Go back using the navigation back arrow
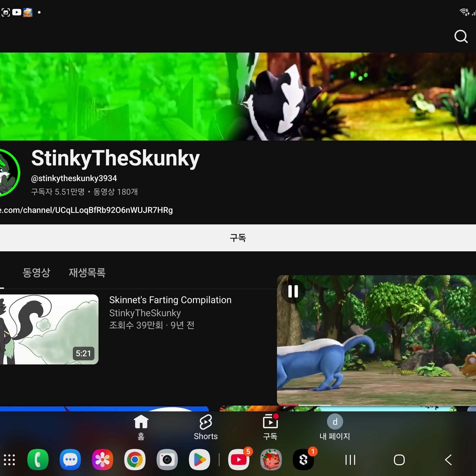Viewport: 476px width, 476px height. pos(448,460)
